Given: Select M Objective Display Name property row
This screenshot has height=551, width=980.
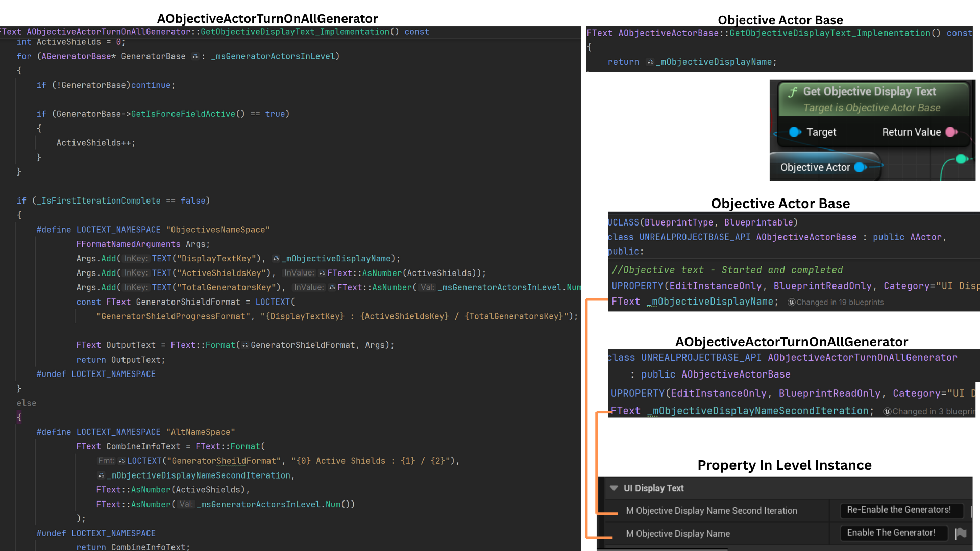Looking at the screenshot, I should (678, 534).
